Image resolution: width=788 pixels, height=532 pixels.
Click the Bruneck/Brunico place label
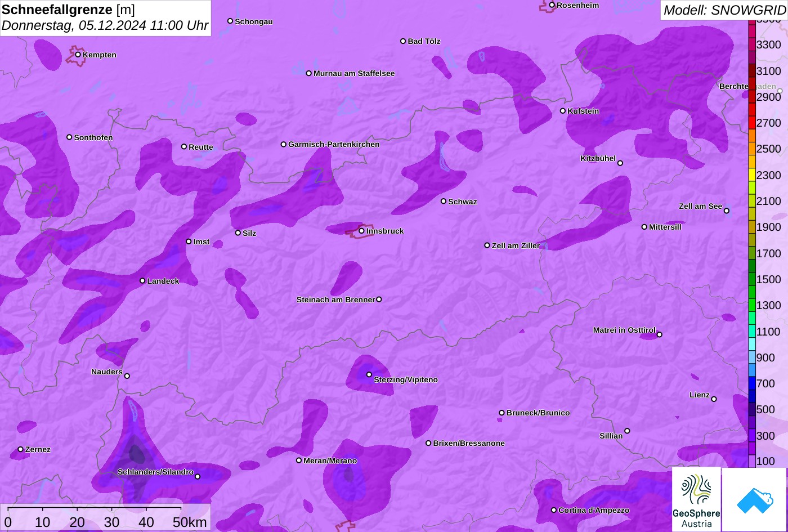[538, 413]
